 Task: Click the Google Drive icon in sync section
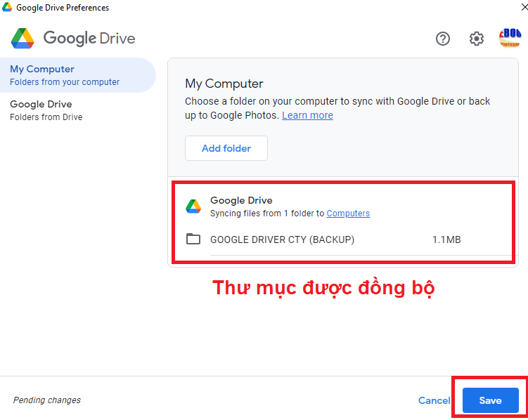coord(193,206)
